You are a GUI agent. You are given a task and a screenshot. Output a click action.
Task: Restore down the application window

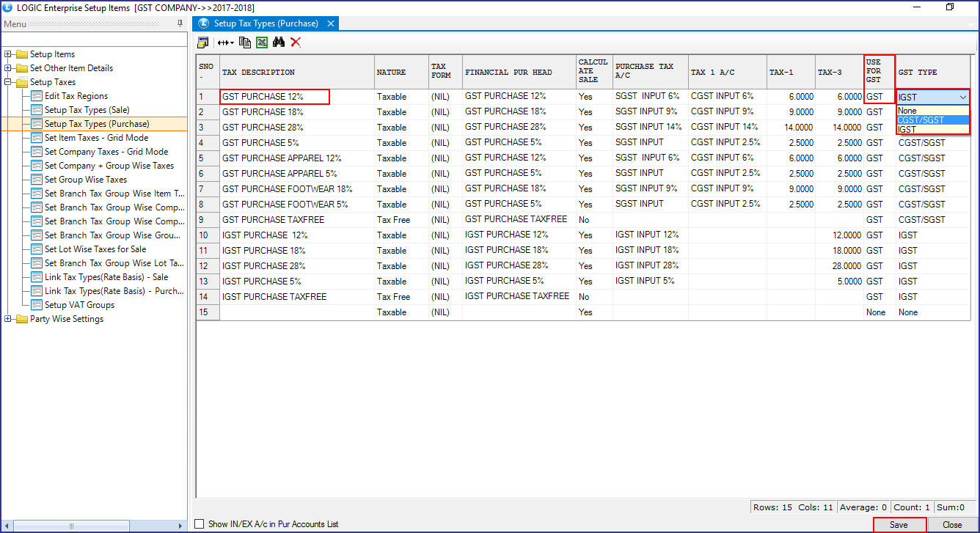tap(949, 7)
